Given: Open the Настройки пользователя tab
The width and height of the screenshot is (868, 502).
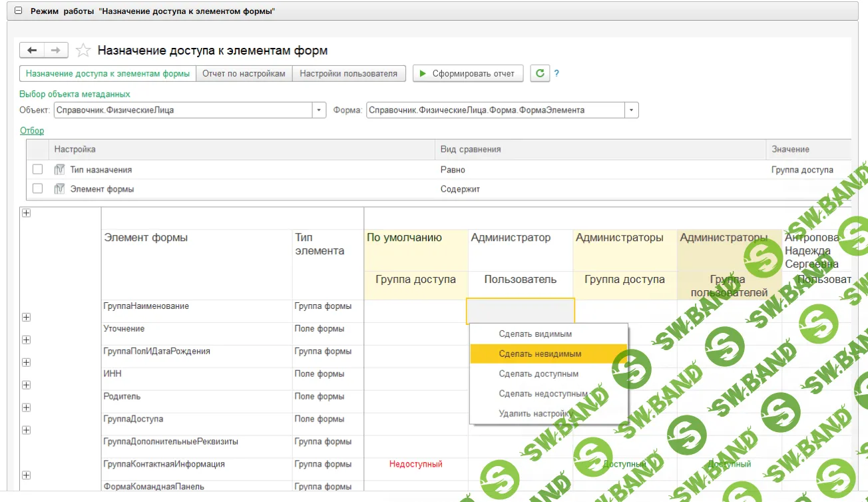Looking at the screenshot, I should point(348,73).
